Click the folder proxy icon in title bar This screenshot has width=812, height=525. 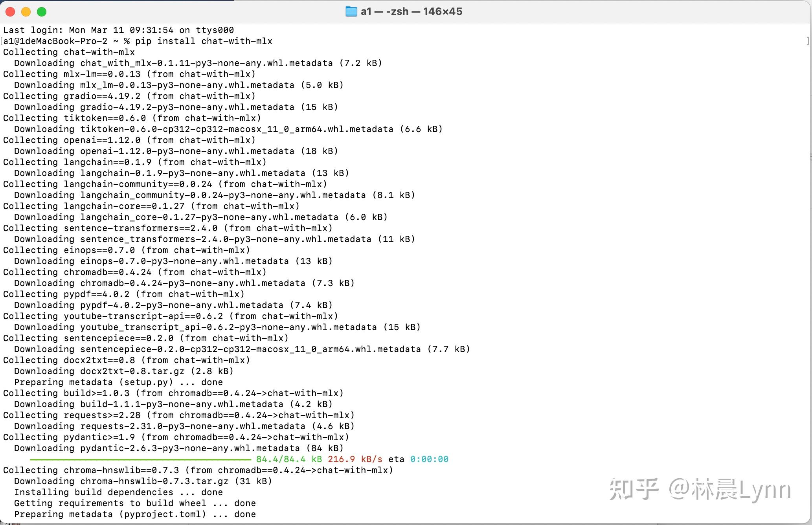tap(351, 12)
